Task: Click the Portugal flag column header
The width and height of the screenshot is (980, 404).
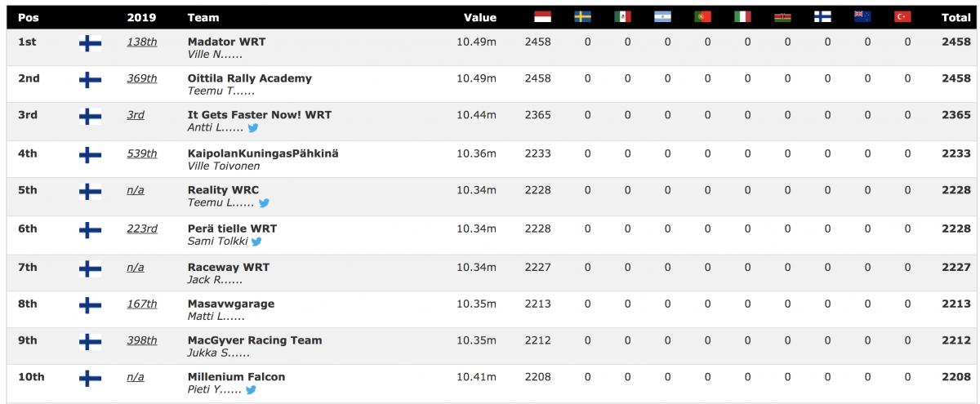Action: (x=702, y=17)
